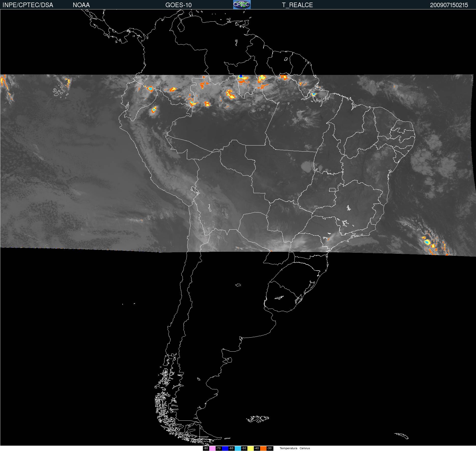Click the Falkland Islands outline on map
Screen dimensions: 476x451
click(x=258, y=419)
